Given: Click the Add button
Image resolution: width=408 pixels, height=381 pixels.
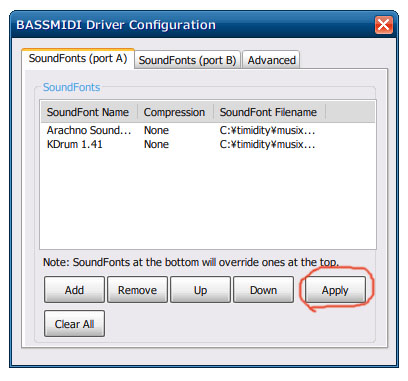Looking at the screenshot, I should pos(74,290).
